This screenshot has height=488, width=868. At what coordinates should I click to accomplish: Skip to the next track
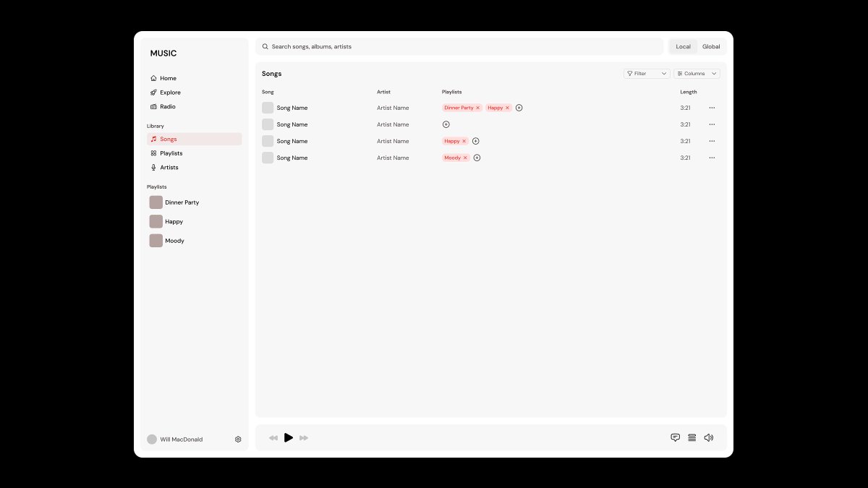pos(304,437)
